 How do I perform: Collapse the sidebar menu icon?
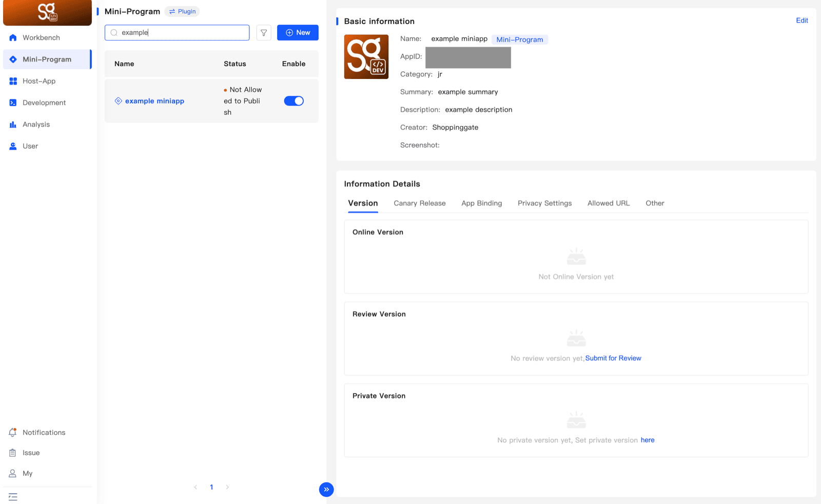pyautogui.click(x=13, y=497)
